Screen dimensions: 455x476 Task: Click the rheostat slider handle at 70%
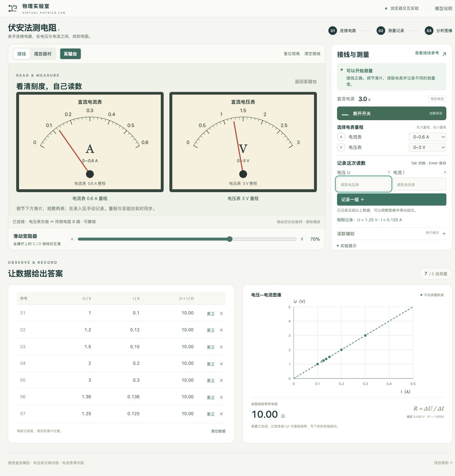point(230,239)
